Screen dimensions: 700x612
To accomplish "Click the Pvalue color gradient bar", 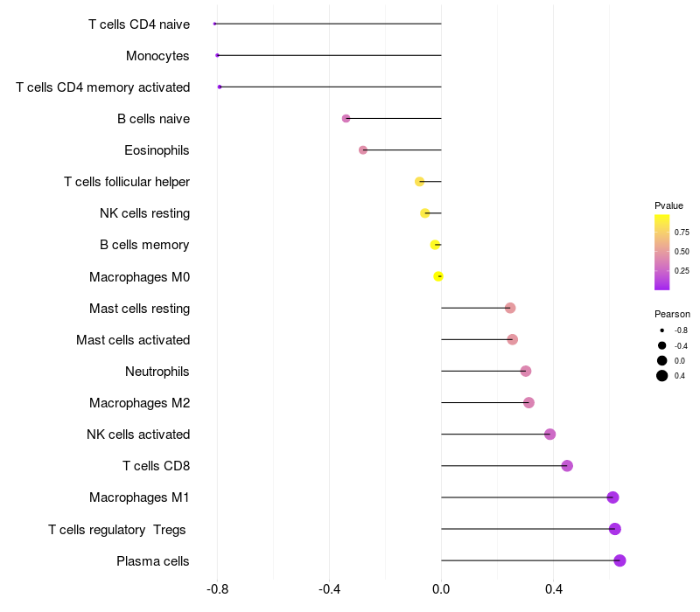I will click(x=662, y=253).
